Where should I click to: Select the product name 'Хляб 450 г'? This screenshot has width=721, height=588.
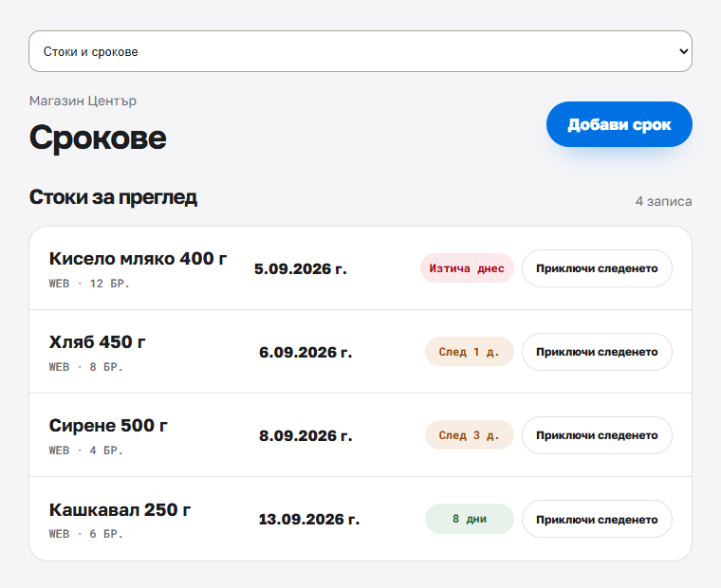(x=97, y=342)
